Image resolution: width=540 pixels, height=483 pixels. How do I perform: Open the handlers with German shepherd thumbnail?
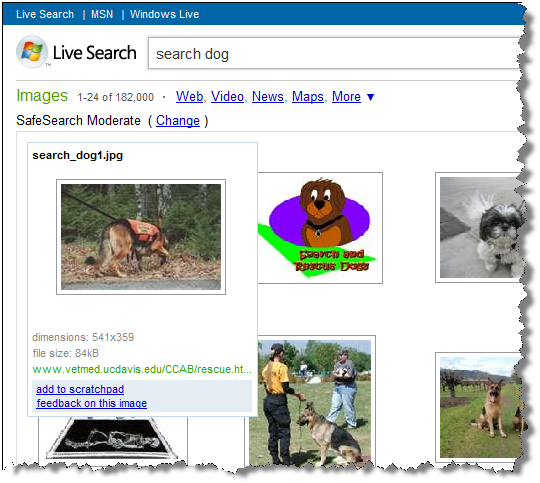(310, 401)
